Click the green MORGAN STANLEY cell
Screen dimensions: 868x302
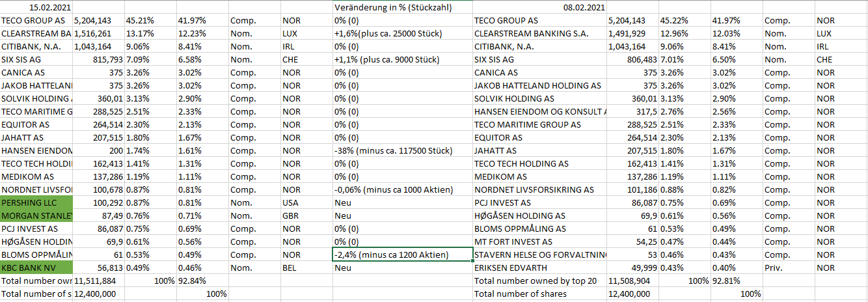pyautogui.click(x=36, y=215)
